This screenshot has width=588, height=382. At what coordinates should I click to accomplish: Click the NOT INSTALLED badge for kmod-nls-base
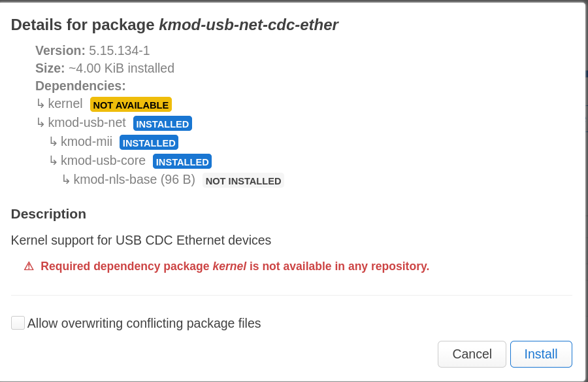coord(244,181)
